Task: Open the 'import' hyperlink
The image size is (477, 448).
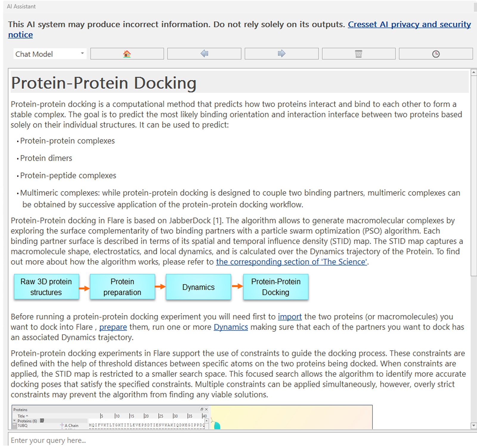Action: tap(289, 317)
